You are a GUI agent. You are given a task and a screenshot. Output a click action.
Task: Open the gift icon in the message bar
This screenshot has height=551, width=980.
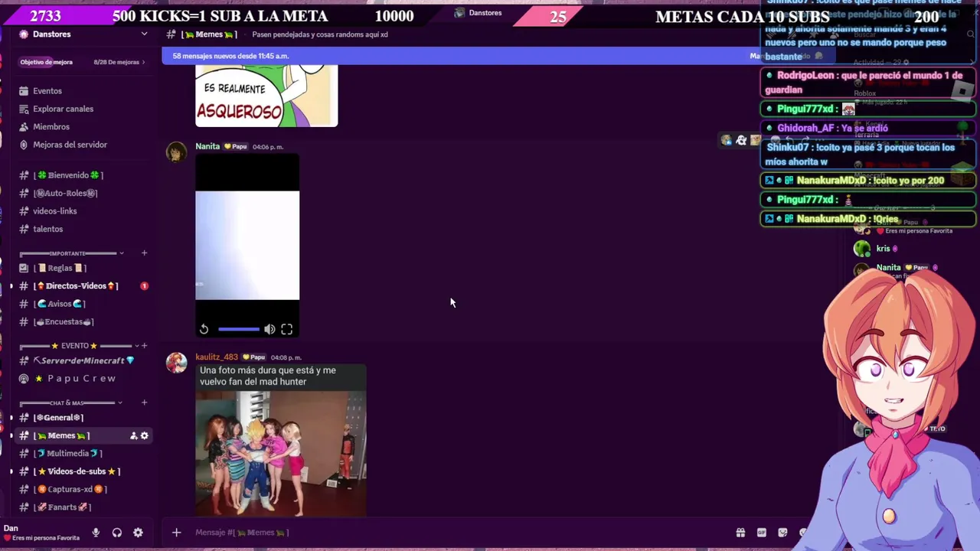[740, 533]
